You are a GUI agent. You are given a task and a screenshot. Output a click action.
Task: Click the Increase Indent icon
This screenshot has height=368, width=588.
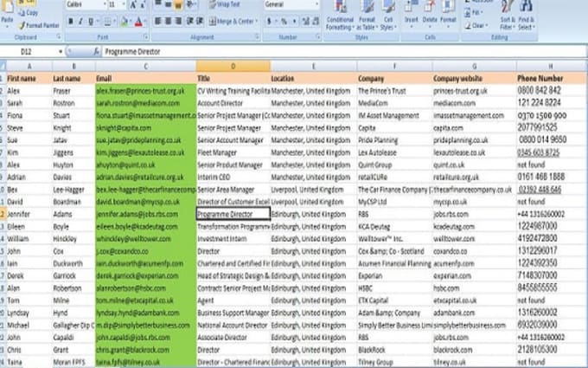201,22
